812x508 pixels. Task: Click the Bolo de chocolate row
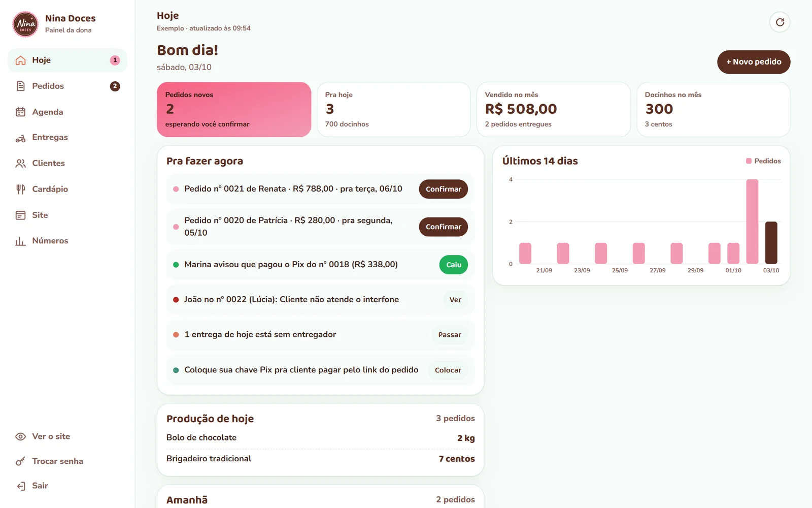coord(321,438)
